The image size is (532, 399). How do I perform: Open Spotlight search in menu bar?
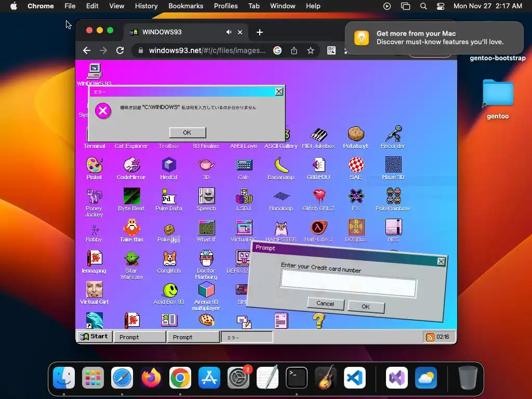423,6
